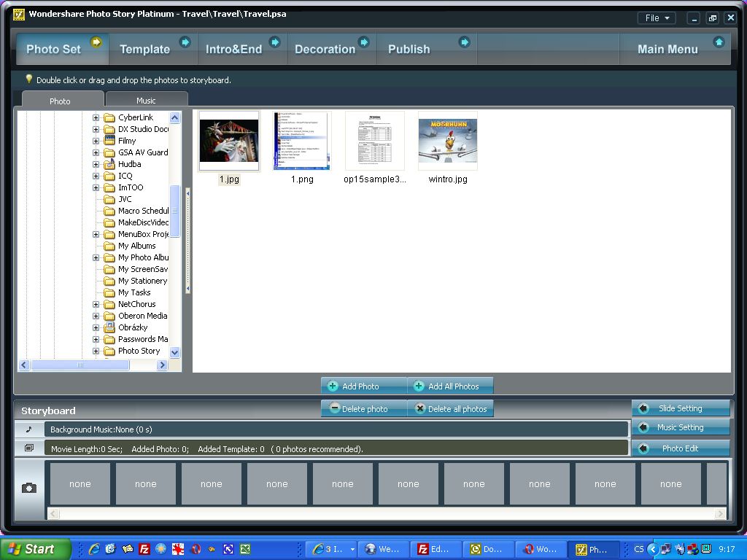The width and height of the screenshot is (747, 560).
Task: Click the X icon on Delete all photos
Action: pyautogui.click(x=419, y=408)
